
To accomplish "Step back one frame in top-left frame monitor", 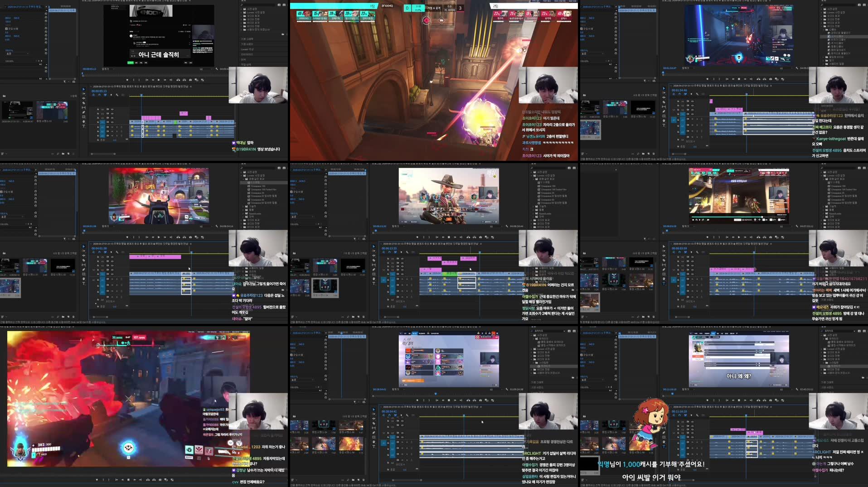I will [153, 80].
